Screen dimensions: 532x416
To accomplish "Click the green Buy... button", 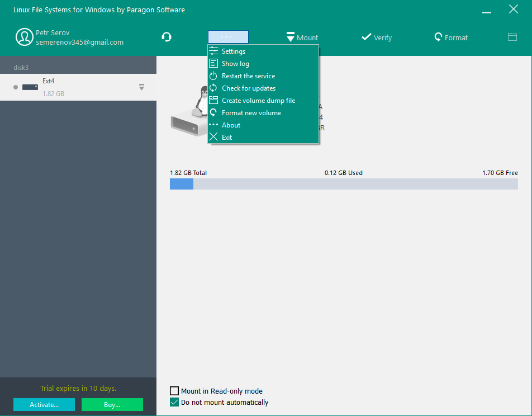I will coord(112,405).
